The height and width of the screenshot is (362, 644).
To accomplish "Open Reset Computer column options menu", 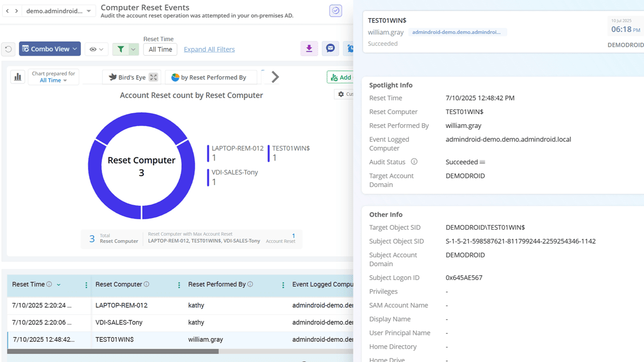I will point(179,285).
